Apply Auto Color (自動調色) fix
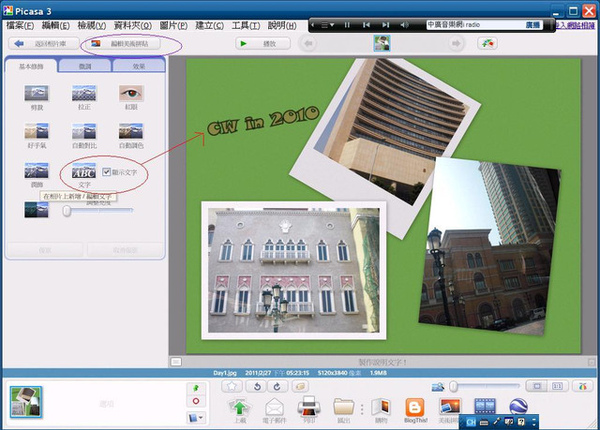 [x=131, y=131]
